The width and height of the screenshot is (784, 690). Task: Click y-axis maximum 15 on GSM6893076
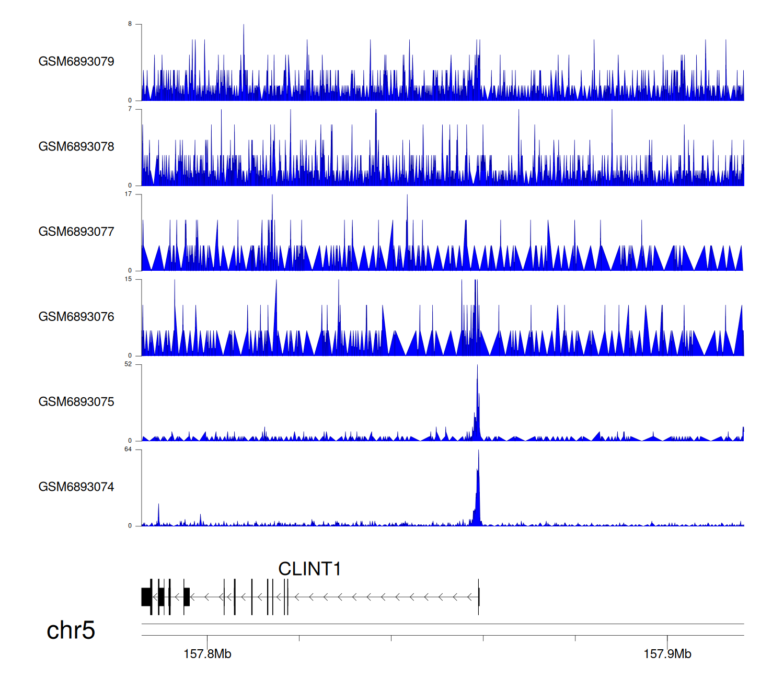[x=128, y=279]
